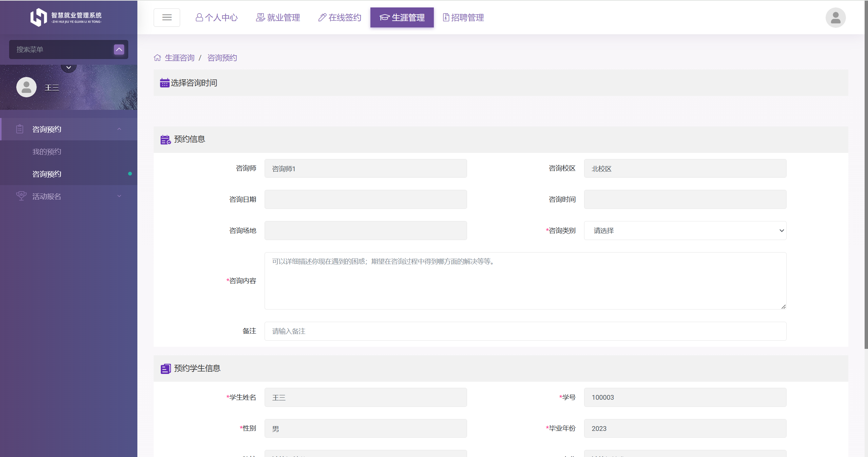This screenshot has width=868, height=457.
Task: Click the 预约学生信息 heading text
Action: point(197,369)
